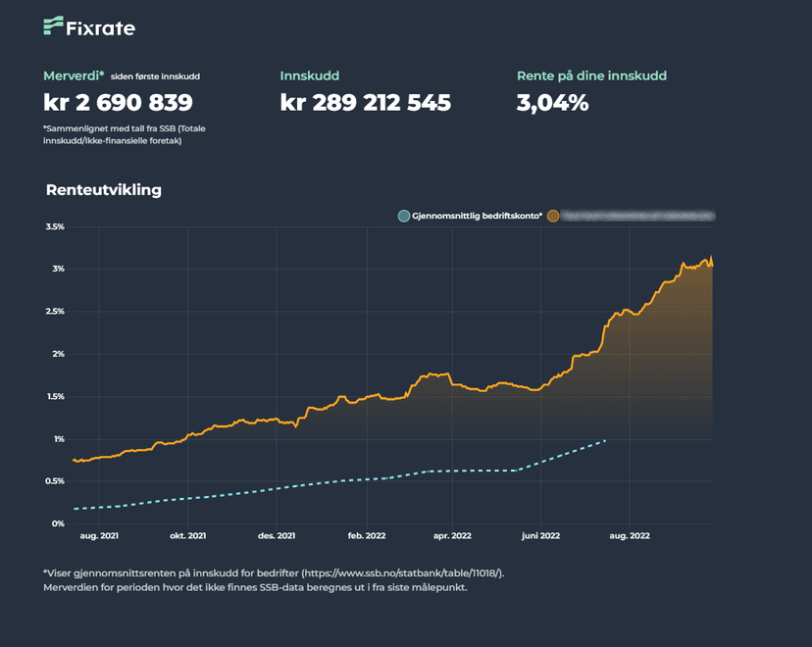
Task: Click the end point of the dashed line
Action: click(606, 441)
